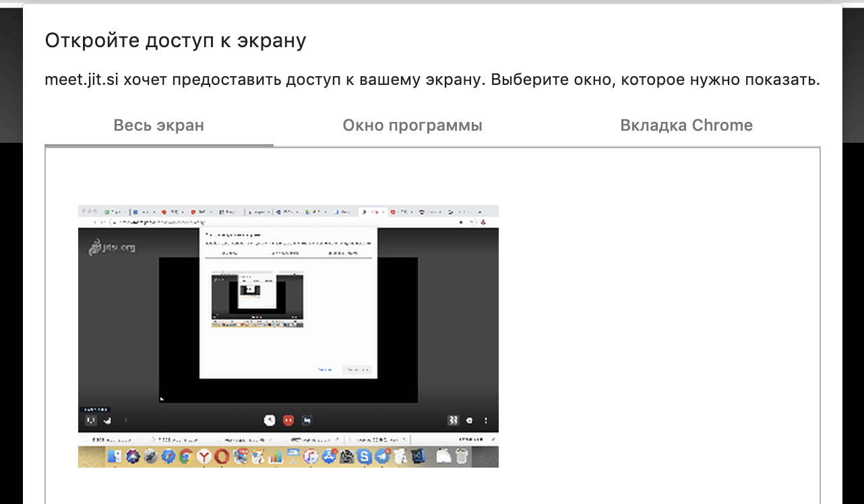Click the three-dot more options icon in preview

(x=486, y=420)
